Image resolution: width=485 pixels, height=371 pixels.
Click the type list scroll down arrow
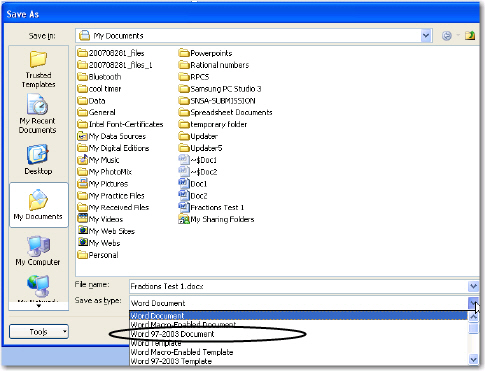point(473,359)
